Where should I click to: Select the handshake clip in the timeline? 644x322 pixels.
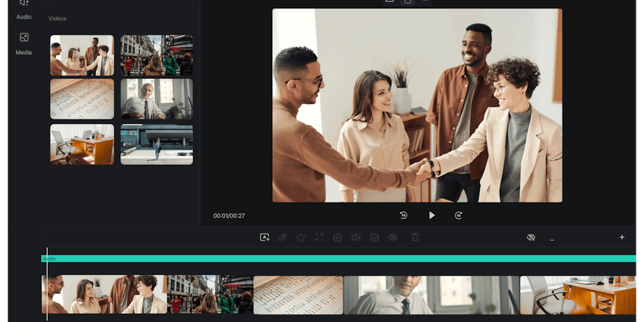[104, 294]
